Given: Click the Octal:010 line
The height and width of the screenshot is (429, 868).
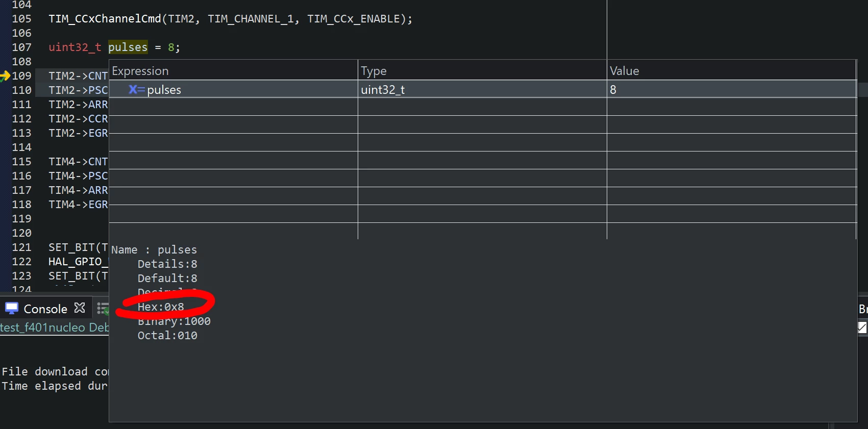Looking at the screenshot, I should tap(167, 336).
